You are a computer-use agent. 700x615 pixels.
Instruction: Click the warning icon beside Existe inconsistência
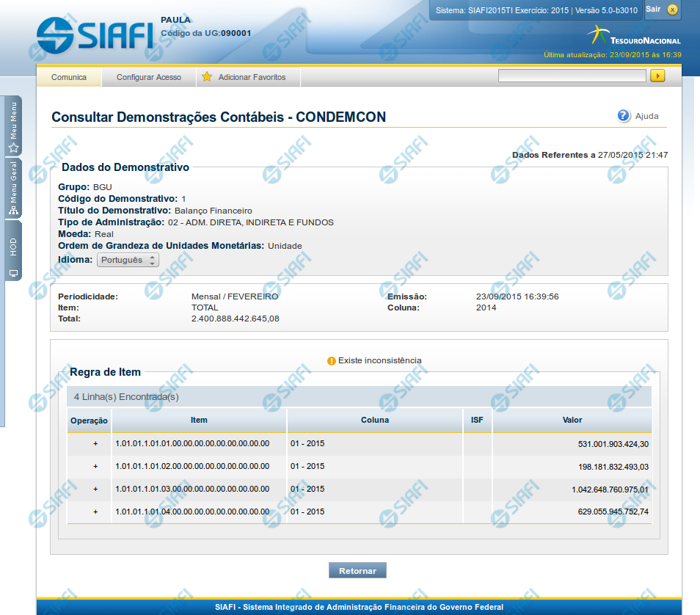coord(332,361)
